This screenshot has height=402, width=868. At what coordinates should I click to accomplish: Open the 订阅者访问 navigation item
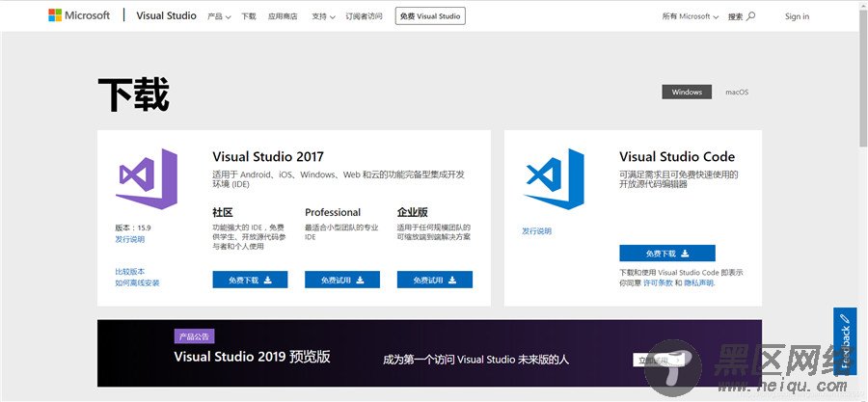pyautogui.click(x=364, y=16)
